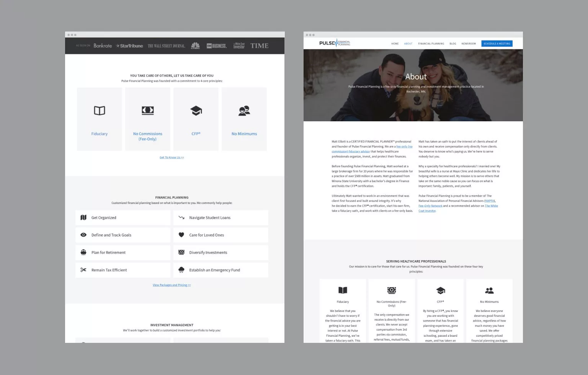Click the open book Fiduciary icon in left window
Image resolution: width=588 pixels, height=375 pixels.
point(100,111)
